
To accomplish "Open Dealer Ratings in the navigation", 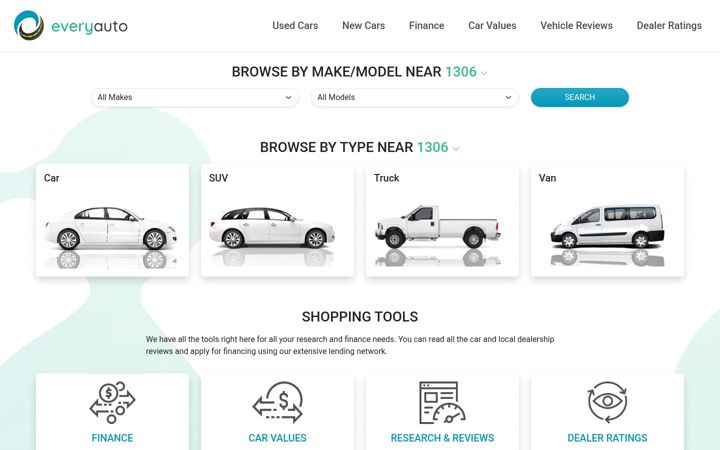I will [669, 26].
